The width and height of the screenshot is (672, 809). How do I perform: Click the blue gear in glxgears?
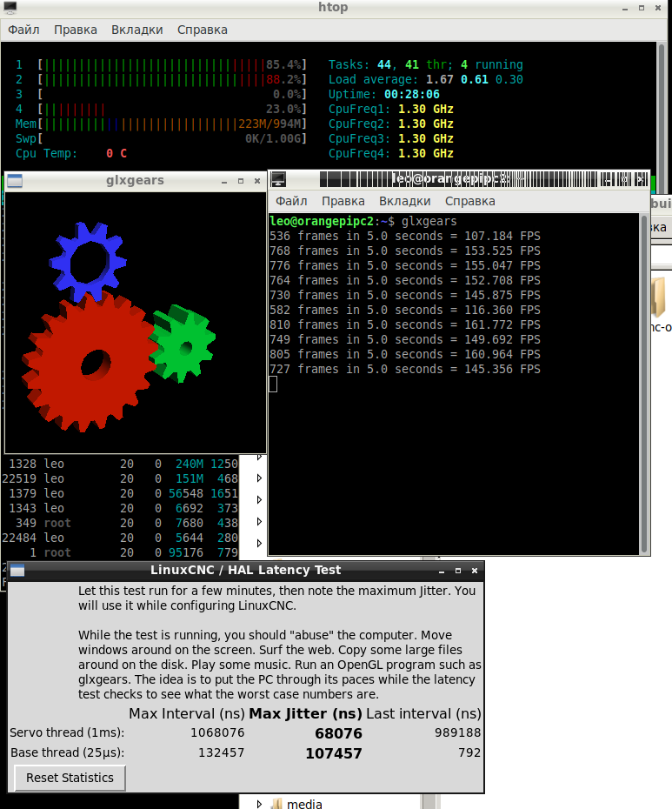pyautogui.click(x=88, y=262)
